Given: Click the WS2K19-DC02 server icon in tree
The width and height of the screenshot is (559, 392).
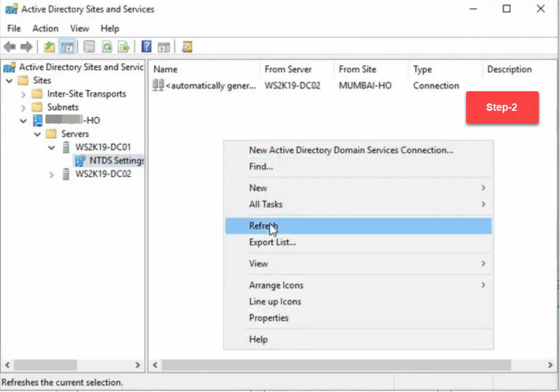Looking at the screenshot, I should pyautogui.click(x=66, y=174).
